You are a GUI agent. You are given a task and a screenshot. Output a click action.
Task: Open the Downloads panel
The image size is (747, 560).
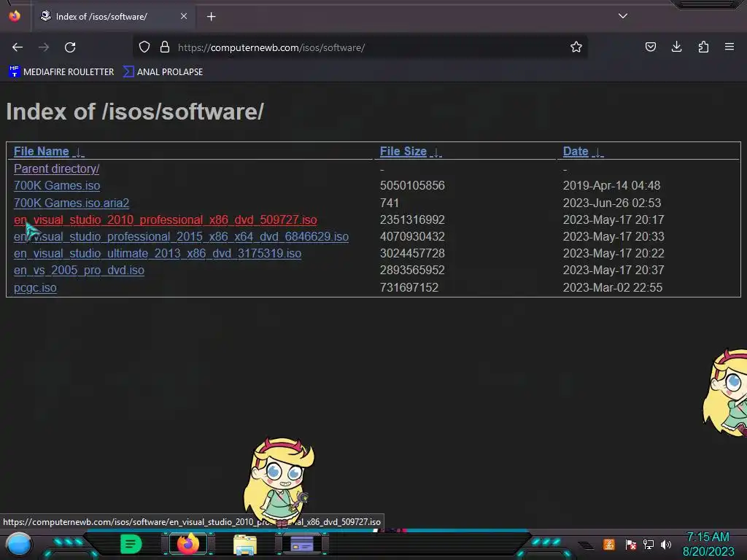pyautogui.click(x=676, y=47)
